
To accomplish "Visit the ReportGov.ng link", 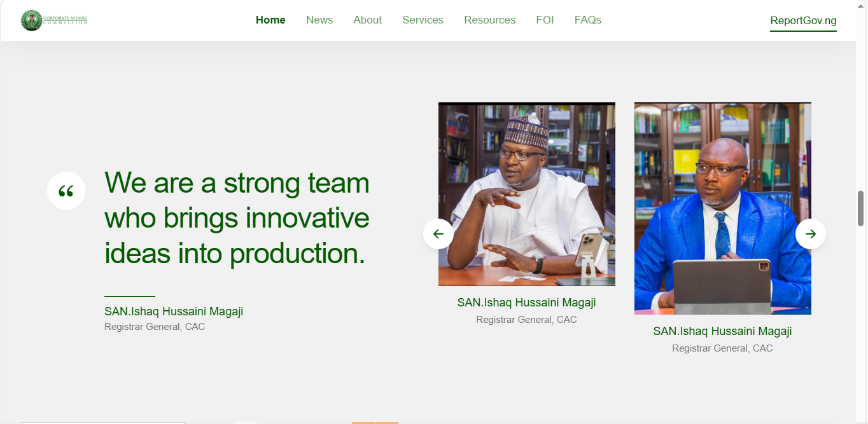I will click(x=803, y=21).
